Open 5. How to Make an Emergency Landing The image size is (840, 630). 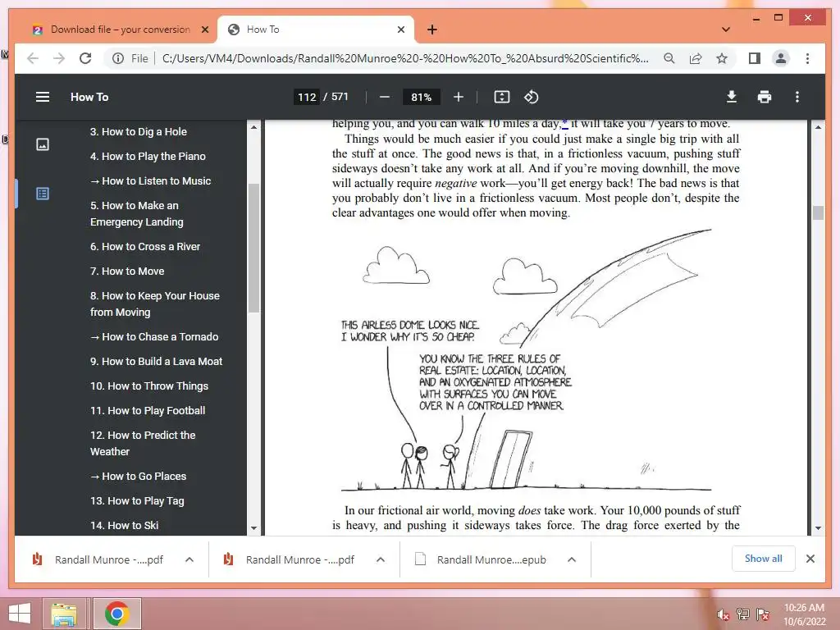point(137,214)
